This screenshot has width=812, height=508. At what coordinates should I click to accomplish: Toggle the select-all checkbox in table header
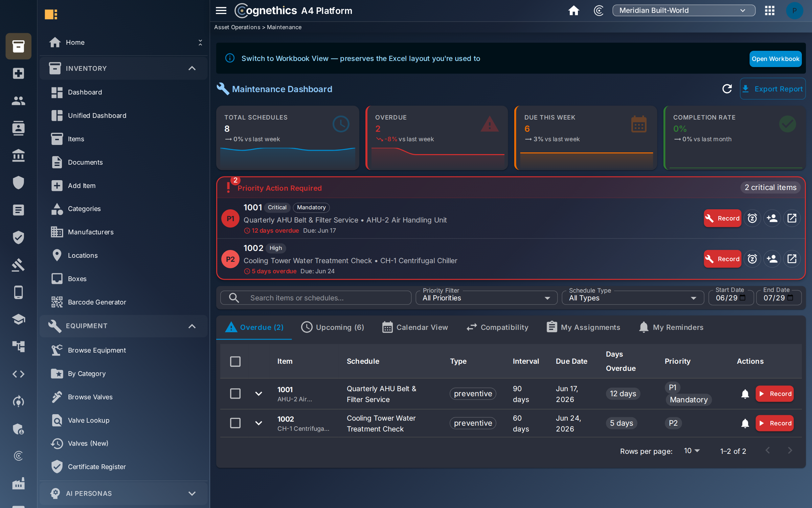click(x=235, y=361)
